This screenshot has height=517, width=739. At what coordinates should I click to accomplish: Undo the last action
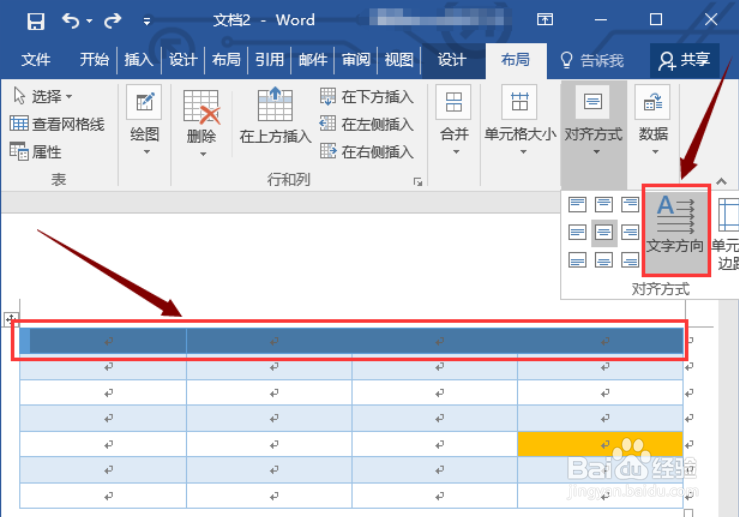click(x=71, y=20)
